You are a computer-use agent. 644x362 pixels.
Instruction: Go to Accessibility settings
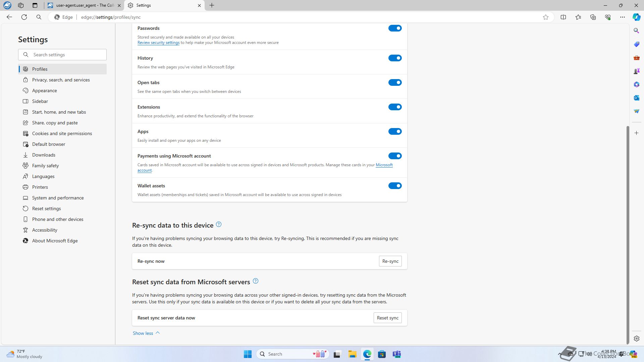(x=62, y=230)
